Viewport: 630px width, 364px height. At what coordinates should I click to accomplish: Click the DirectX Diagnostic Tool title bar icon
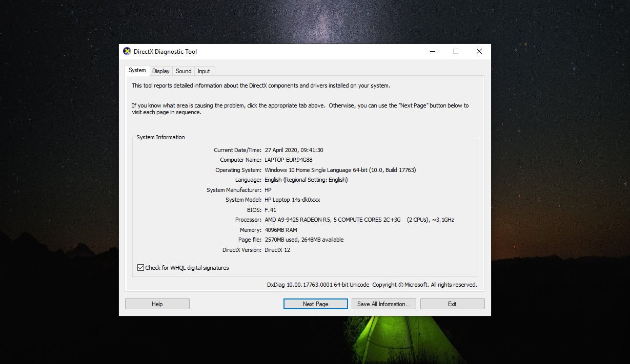tap(127, 51)
